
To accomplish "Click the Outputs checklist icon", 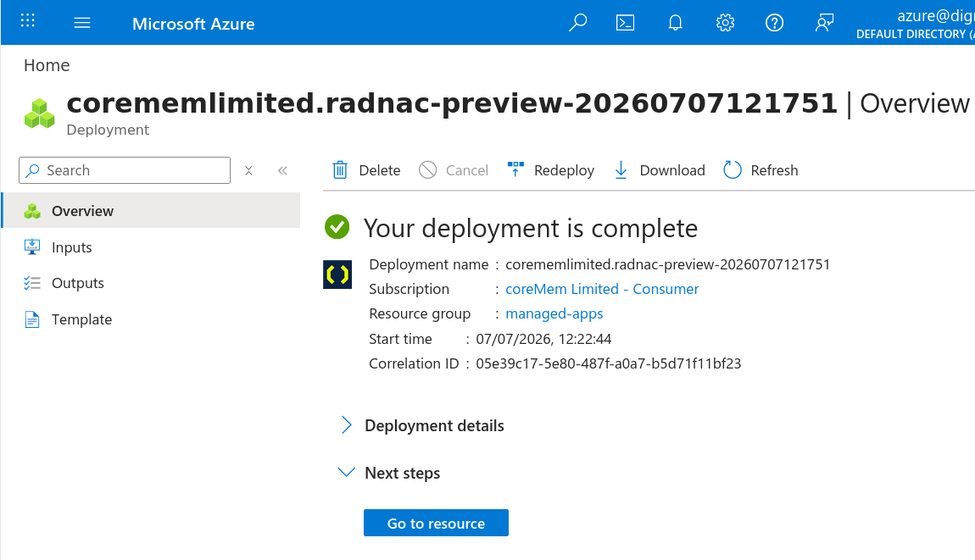I will 32,284.
